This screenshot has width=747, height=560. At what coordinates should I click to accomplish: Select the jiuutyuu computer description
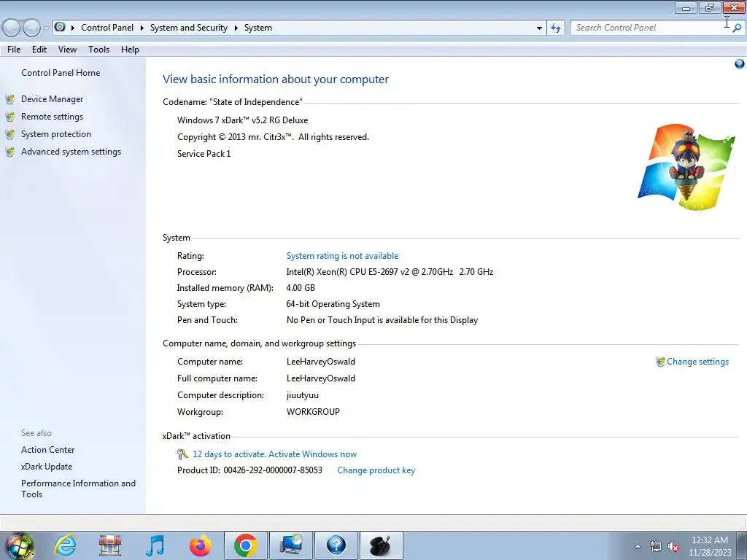pos(303,395)
